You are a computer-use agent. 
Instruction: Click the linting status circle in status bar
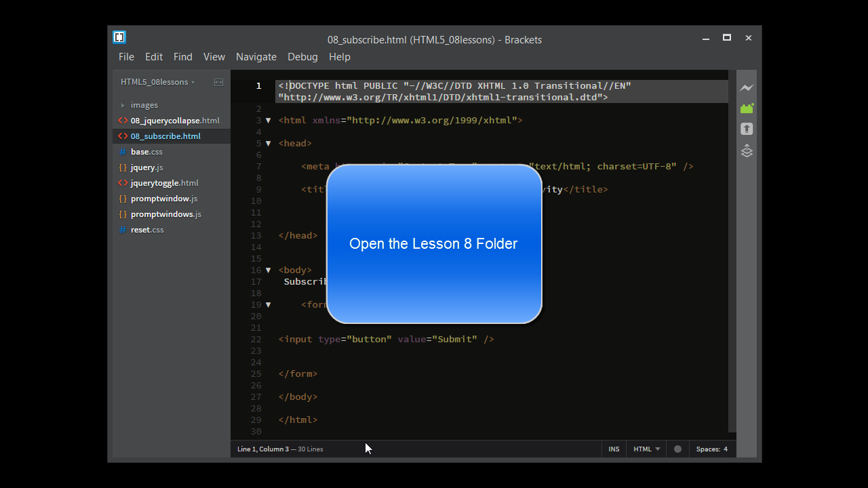(677, 449)
